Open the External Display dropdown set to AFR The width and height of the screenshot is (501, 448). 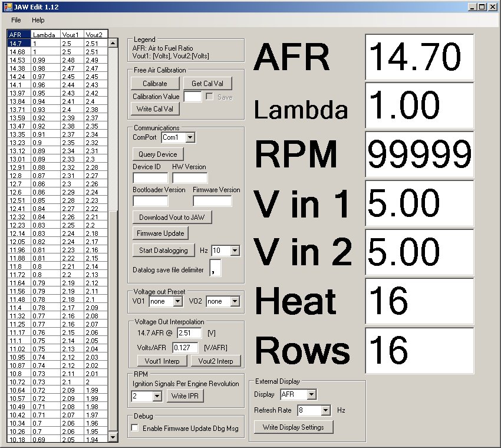312,394
